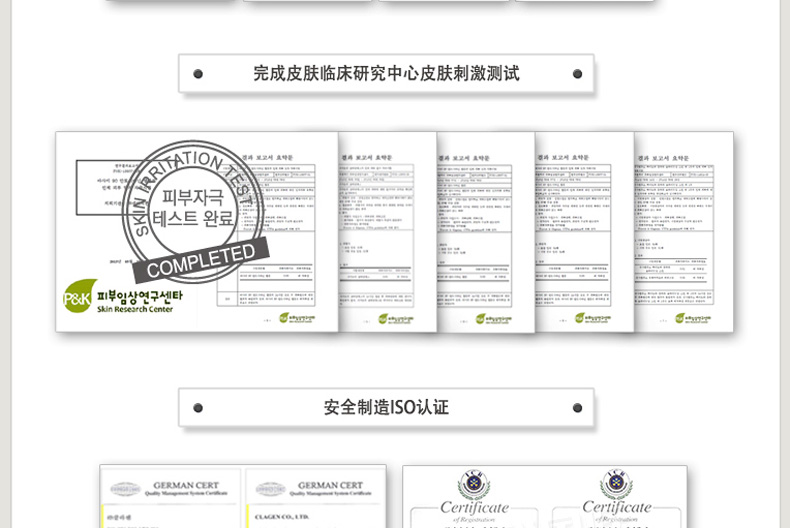Screen dimensions: 790x528
Task: Click the black COMPLETED ribbon on stamp
Action: (201, 260)
